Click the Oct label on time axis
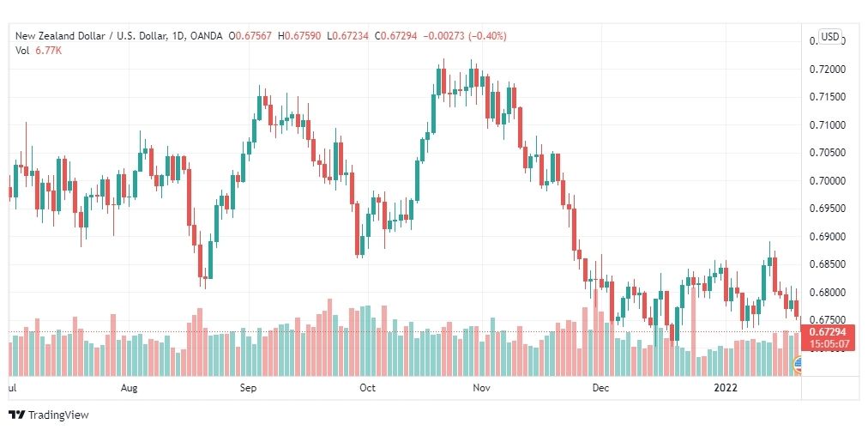 click(367, 387)
